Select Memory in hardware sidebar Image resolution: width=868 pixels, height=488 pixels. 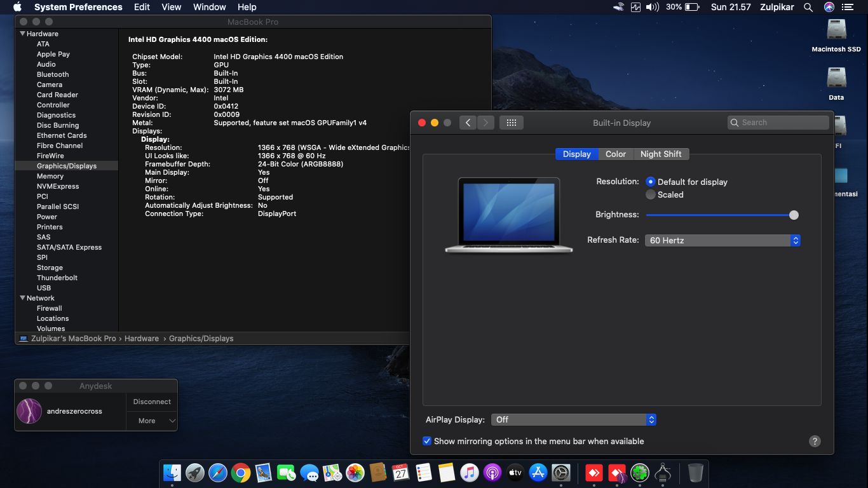click(50, 176)
